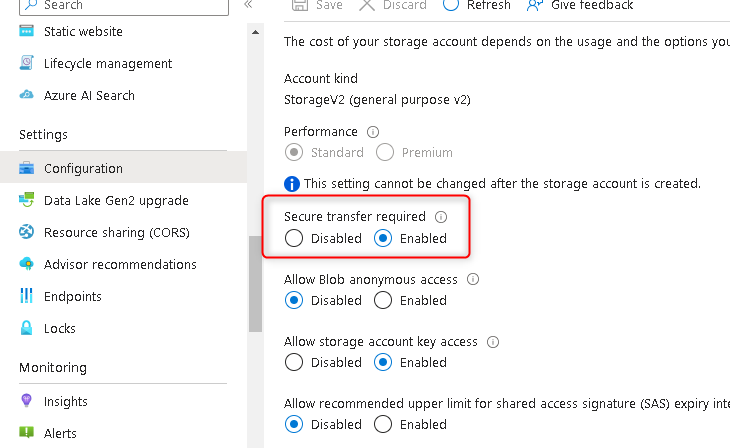Set Secure transfer required to Disabled
The width and height of the screenshot is (730, 448).
[x=294, y=239]
